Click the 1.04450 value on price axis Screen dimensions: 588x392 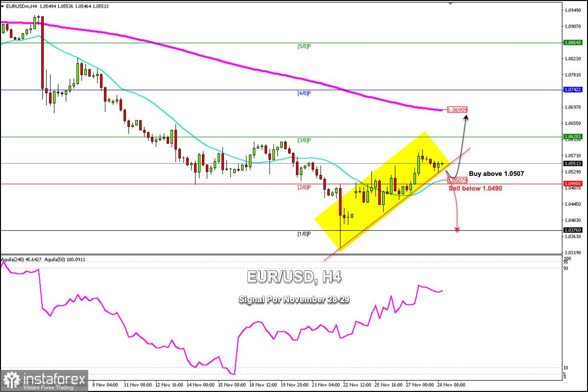pyautogui.click(x=572, y=204)
